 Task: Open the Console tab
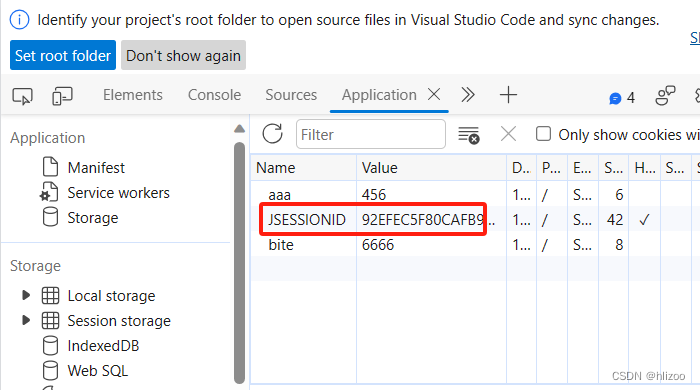[x=214, y=95]
